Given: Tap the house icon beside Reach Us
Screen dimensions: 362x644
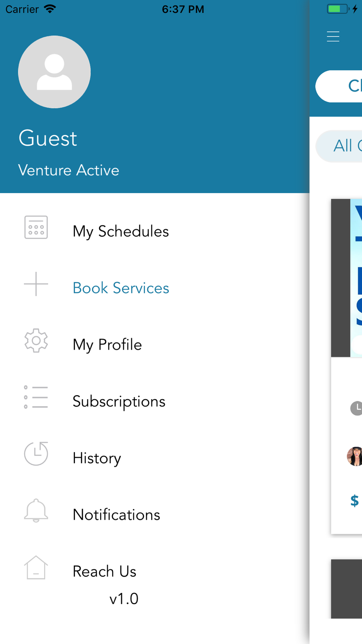Looking at the screenshot, I should (36, 567).
